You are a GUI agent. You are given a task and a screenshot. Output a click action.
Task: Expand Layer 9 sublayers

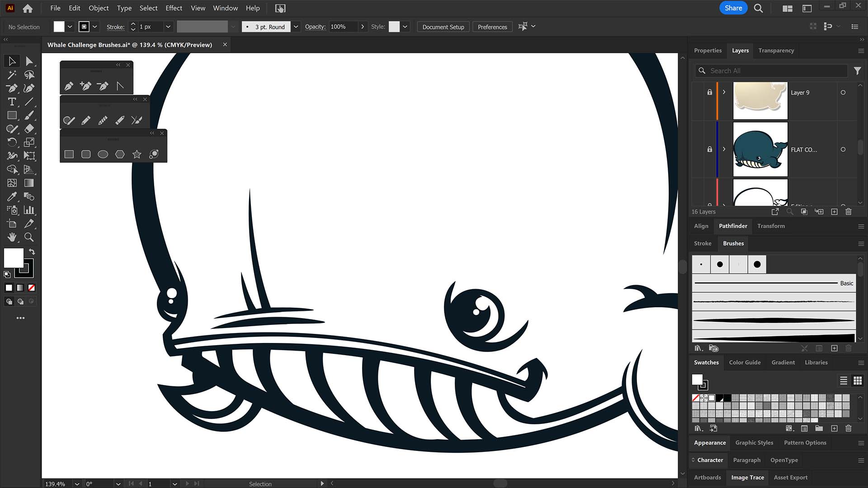click(x=724, y=92)
